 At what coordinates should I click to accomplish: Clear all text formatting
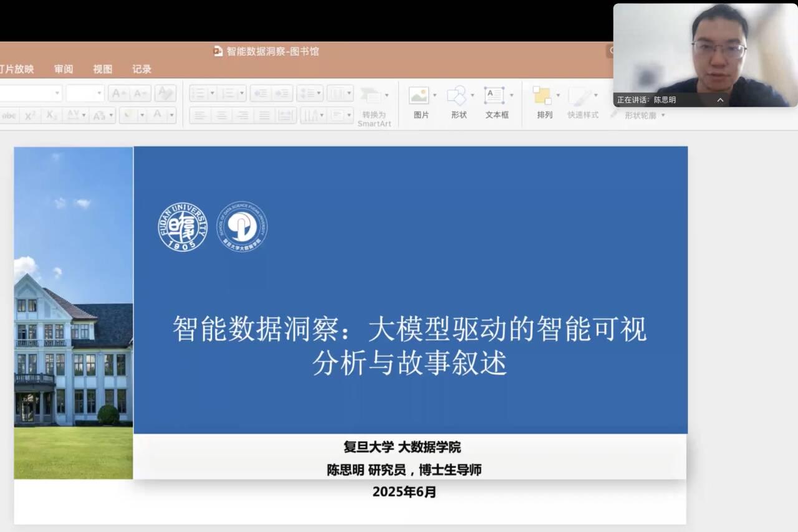click(165, 93)
